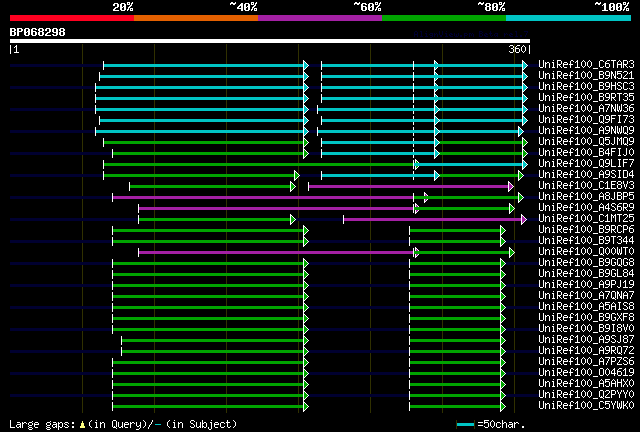
Task: Select the UniRef100_Q9LIF7 label
Action: pos(586,164)
